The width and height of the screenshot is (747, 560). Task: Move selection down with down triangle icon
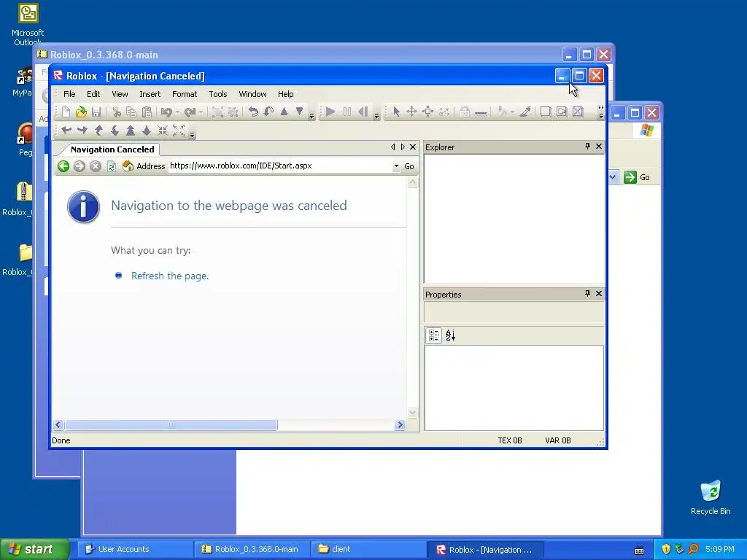tap(299, 112)
